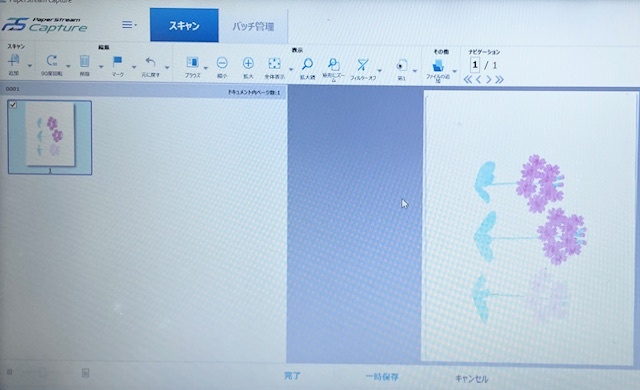Select the 拡大鏡 magnifier tool
Image resolution: width=640 pixels, height=390 pixels.
click(x=307, y=64)
